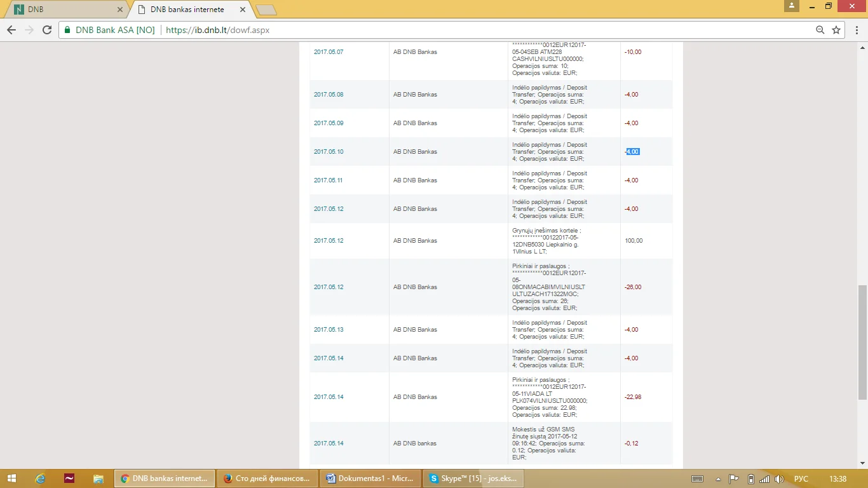The image size is (868, 488).
Task: Open the taskbar clock showing 13:38
Action: [x=838, y=478]
